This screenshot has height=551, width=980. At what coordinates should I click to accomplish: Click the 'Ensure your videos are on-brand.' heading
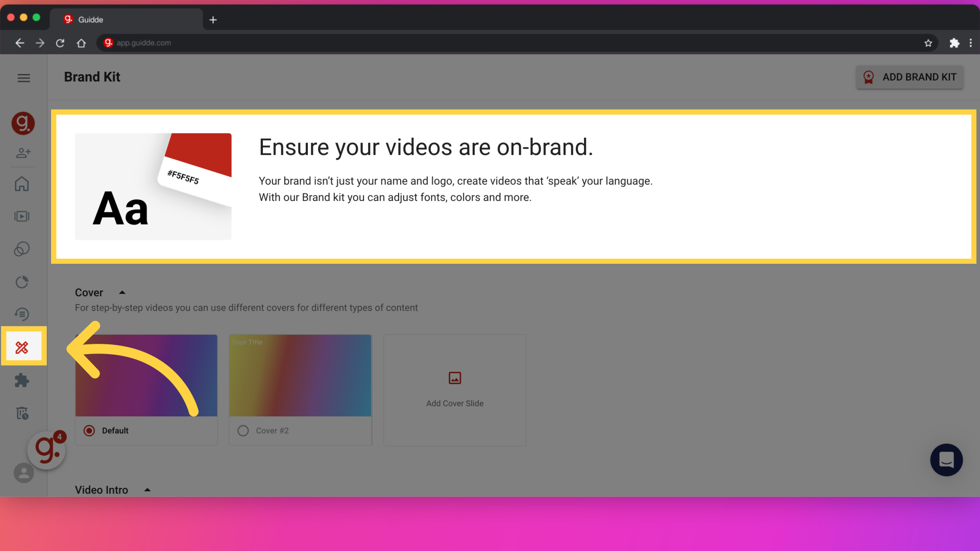[426, 147]
